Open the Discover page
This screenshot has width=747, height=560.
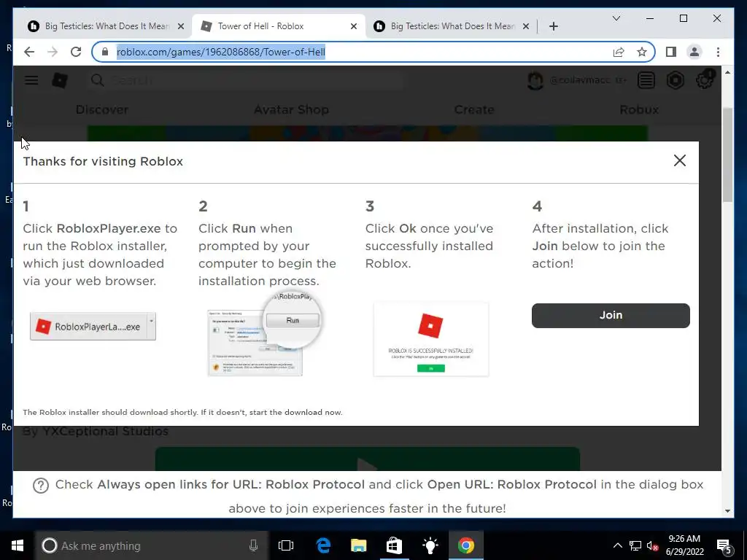pyautogui.click(x=102, y=109)
